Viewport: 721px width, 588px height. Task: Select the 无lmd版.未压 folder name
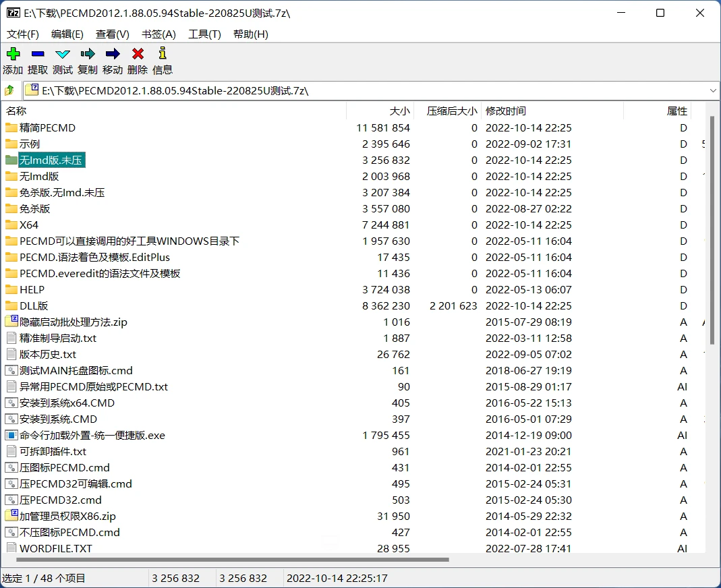tap(51, 160)
